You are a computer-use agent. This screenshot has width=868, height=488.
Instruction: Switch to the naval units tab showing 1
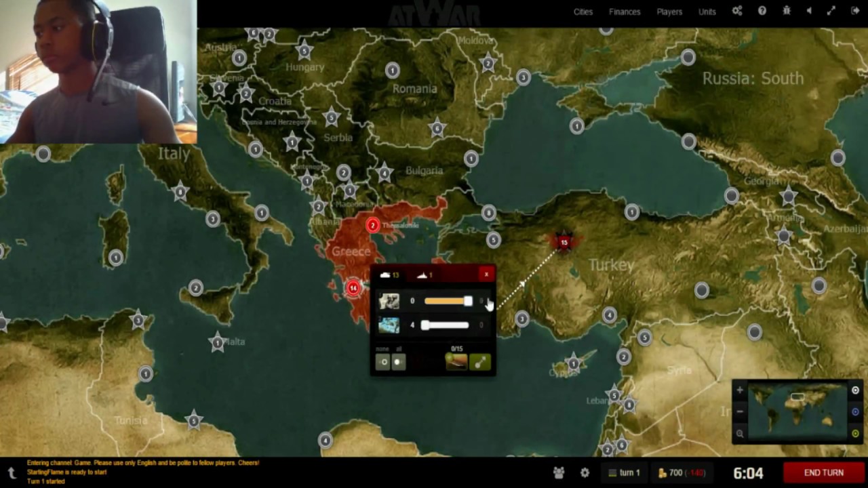(425, 274)
